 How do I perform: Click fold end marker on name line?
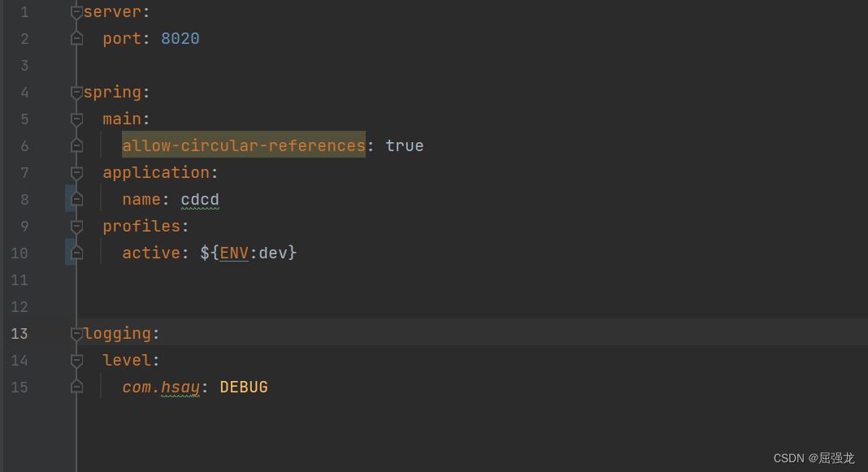pos(77,199)
